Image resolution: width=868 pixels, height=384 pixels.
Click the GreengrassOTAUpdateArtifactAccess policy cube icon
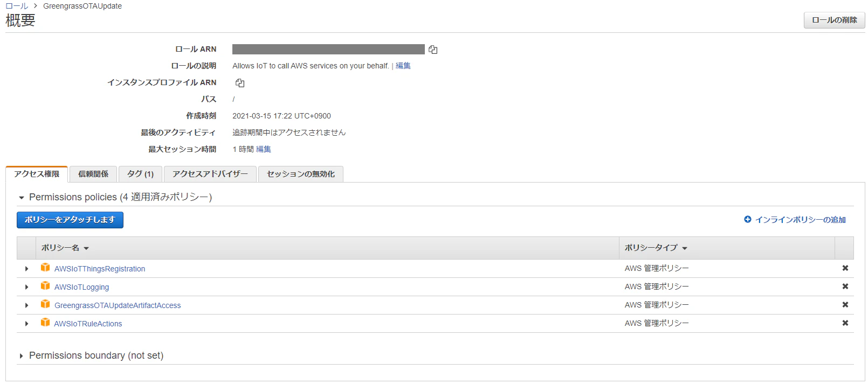45,304
